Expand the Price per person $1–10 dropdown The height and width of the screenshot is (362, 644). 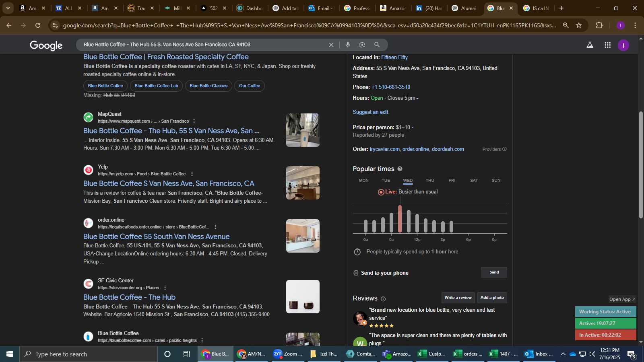(x=413, y=128)
